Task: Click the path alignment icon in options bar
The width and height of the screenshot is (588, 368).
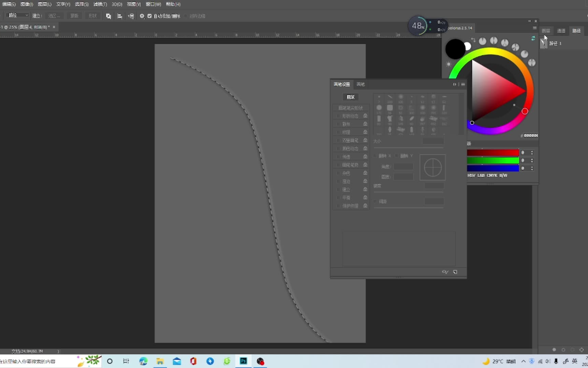Action: pyautogui.click(x=119, y=16)
